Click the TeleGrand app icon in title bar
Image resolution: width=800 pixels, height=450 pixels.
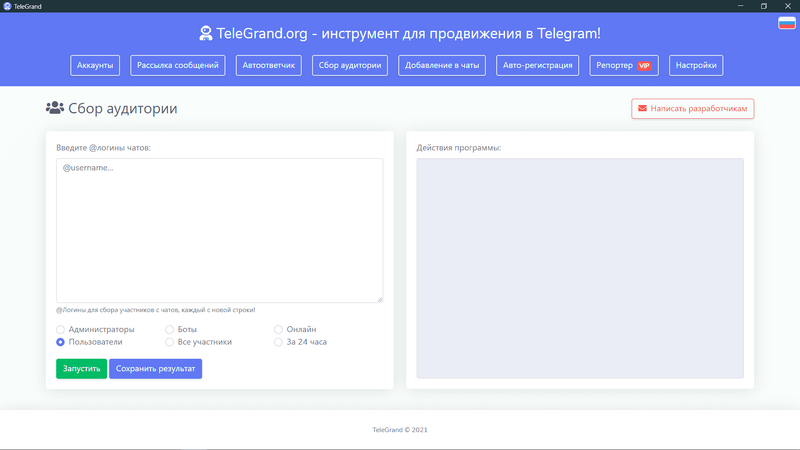click(7, 6)
